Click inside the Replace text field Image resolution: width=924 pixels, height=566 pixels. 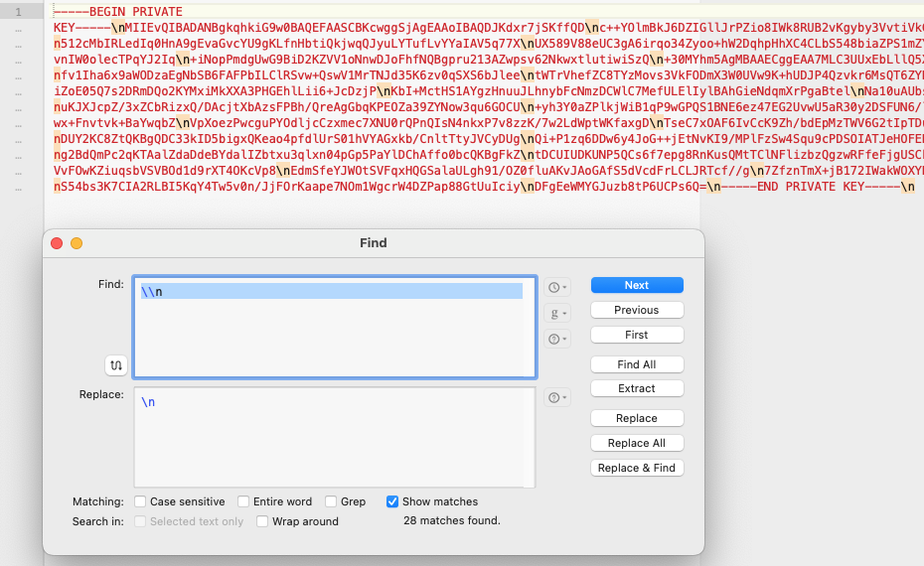(x=335, y=437)
